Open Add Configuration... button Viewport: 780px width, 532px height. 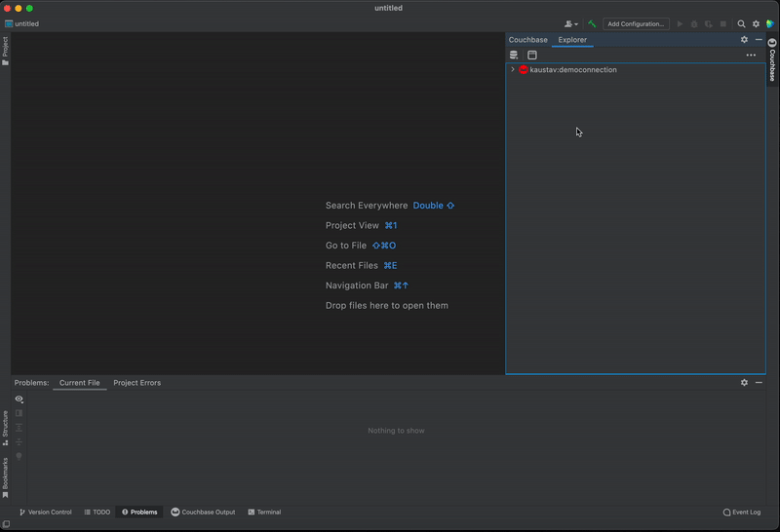point(636,23)
